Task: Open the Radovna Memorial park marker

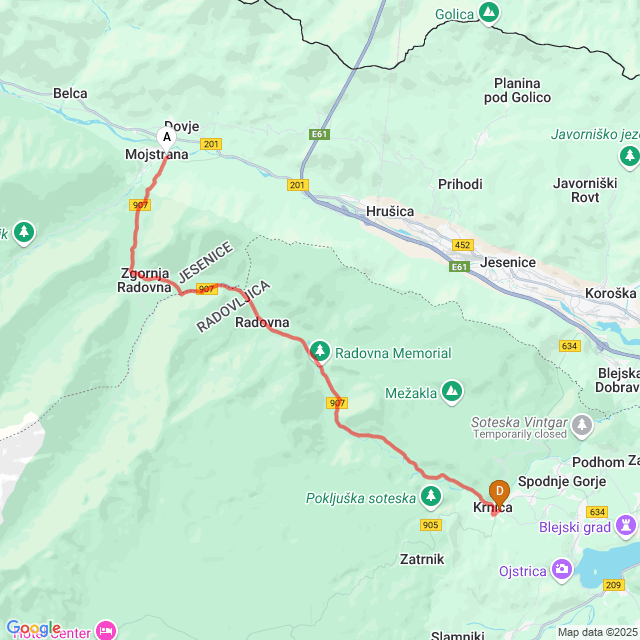Action: (320, 352)
